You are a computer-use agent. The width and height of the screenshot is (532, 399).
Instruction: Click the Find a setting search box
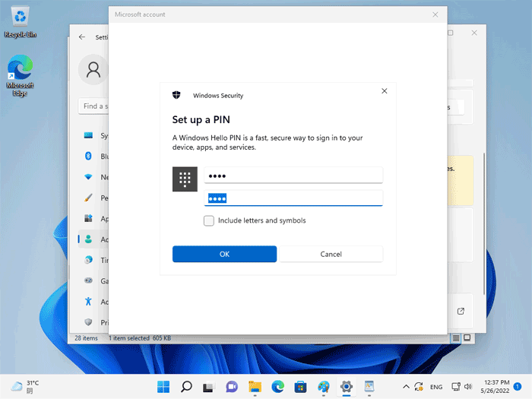click(93, 106)
